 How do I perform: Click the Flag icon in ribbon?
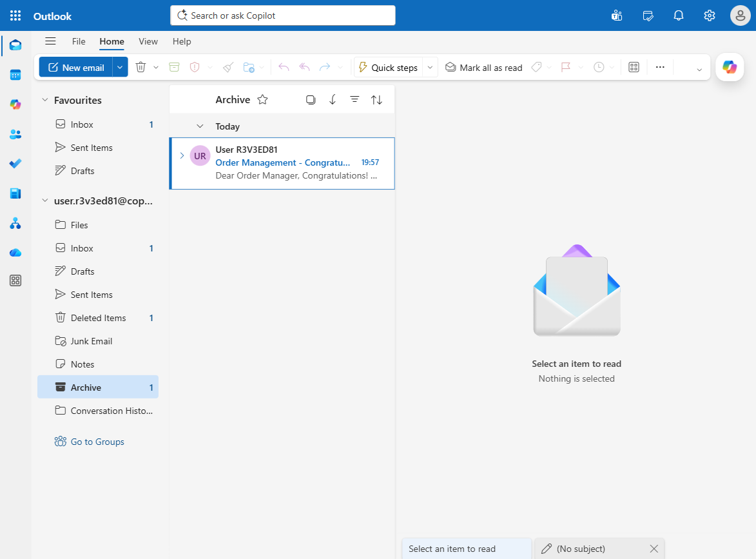click(x=566, y=67)
